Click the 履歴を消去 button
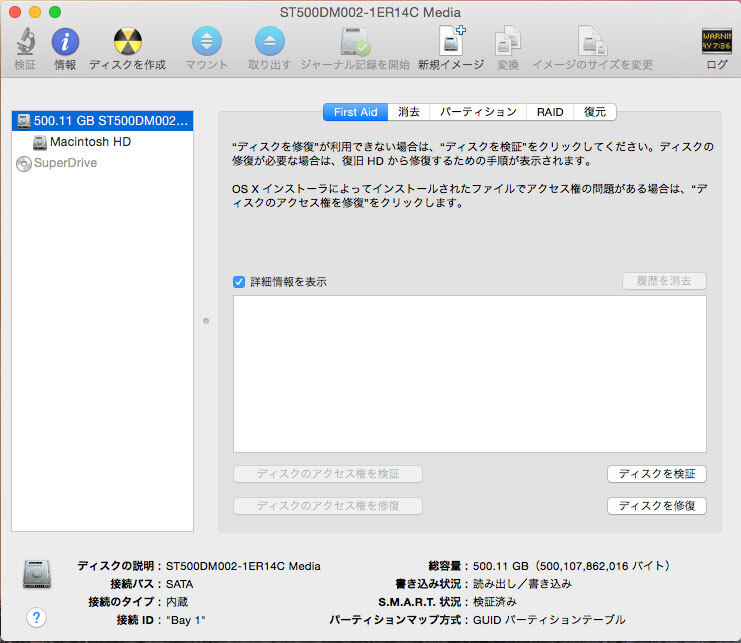Viewport: 741px width, 643px height. click(664, 281)
